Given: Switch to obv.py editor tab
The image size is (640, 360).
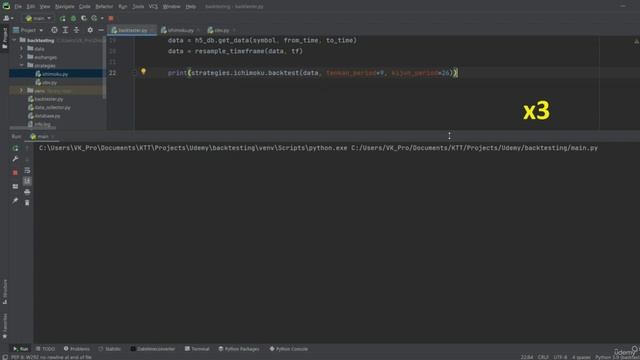Looking at the screenshot, I should pos(221,30).
